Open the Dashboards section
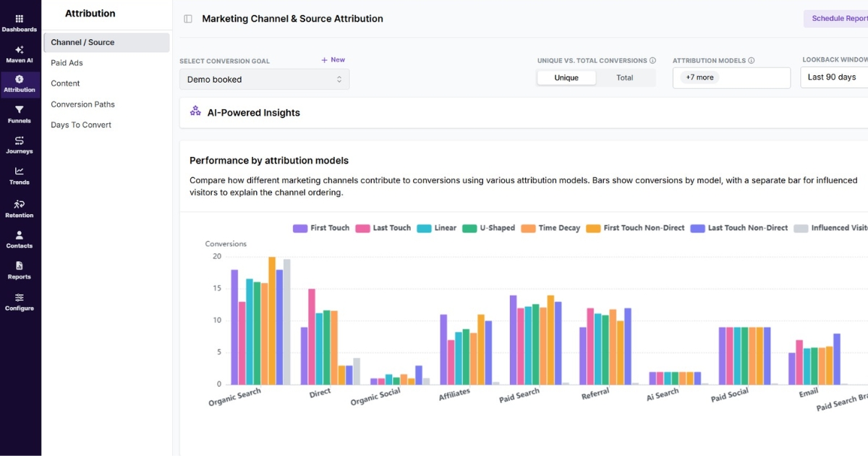 point(19,23)
